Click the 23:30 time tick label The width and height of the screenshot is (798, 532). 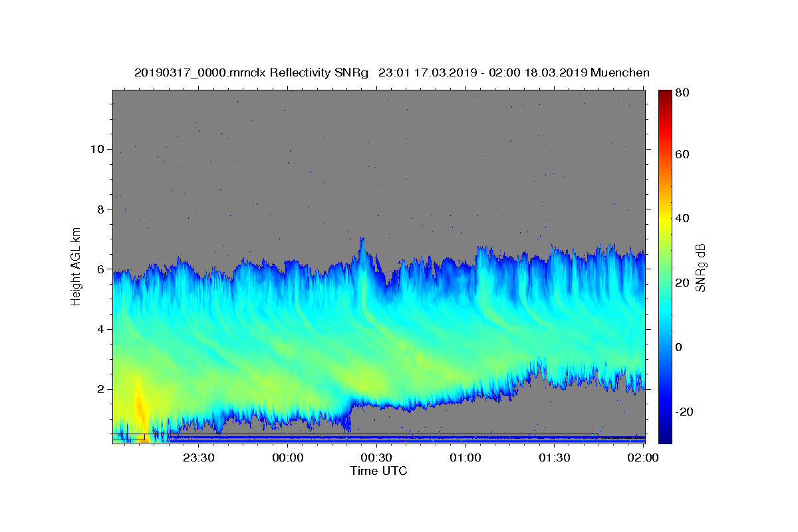(199, 458)
